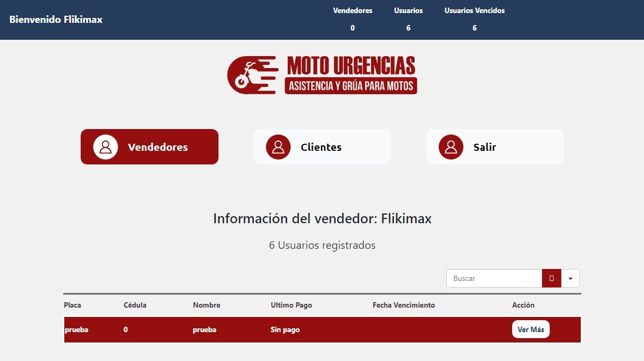Expand the search filter dropdown arrow
This screenshot has height=361, width=644.
tap(570, 278)
